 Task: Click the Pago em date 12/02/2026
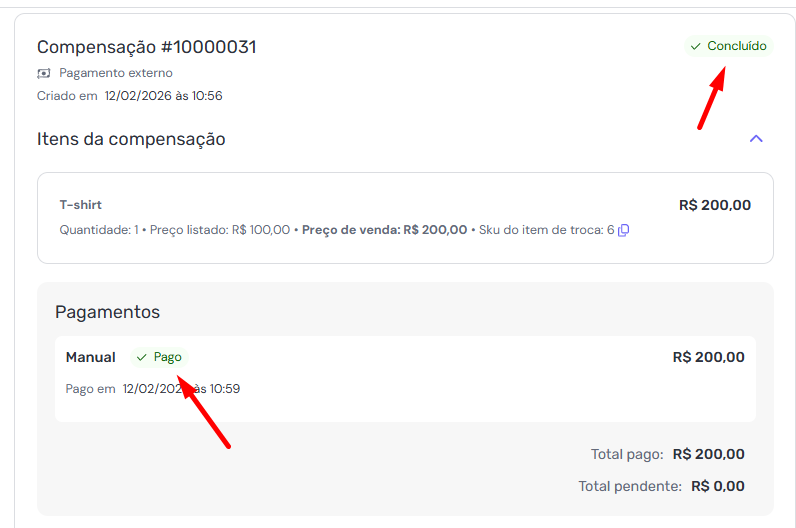point(153,389)
